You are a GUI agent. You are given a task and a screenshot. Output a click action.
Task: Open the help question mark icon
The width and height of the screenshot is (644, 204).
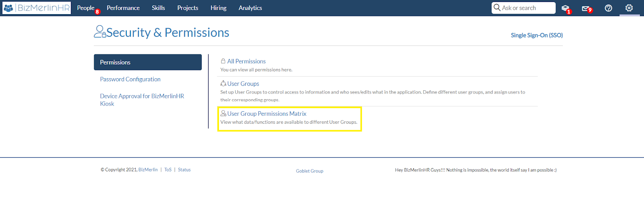pos(609,8)
